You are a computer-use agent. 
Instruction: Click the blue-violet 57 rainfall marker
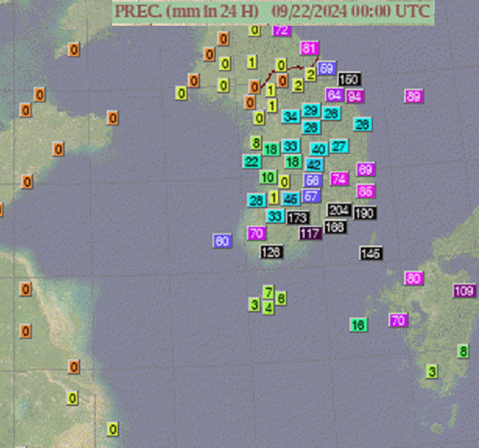point(311,196)
